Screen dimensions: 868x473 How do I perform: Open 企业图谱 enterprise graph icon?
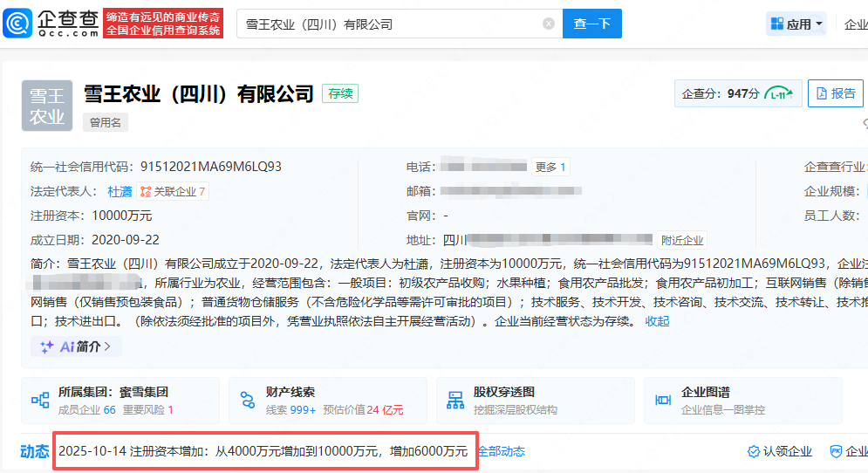(x=663, y=401)
